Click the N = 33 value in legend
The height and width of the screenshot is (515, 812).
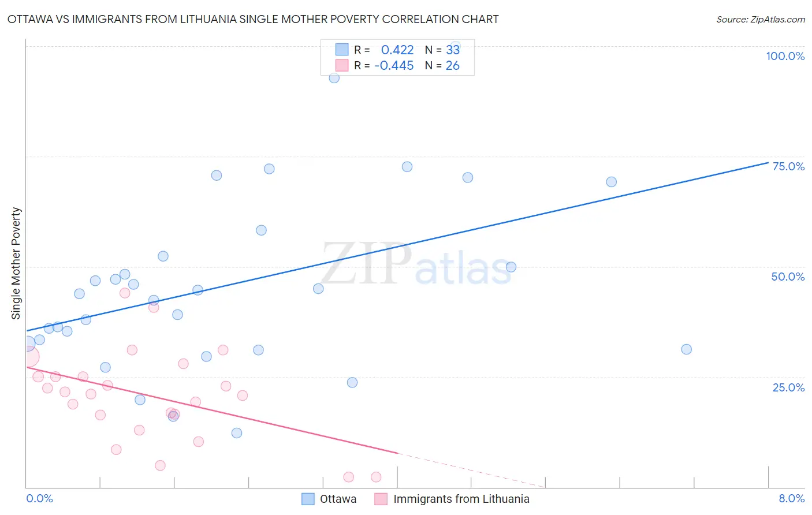442,50
